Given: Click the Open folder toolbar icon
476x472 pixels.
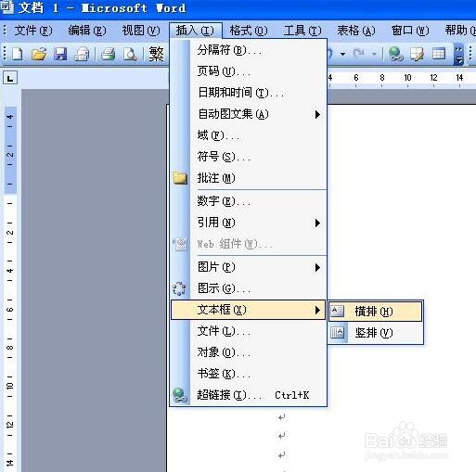Looking at the screenshot, I should tap(39, 54).
